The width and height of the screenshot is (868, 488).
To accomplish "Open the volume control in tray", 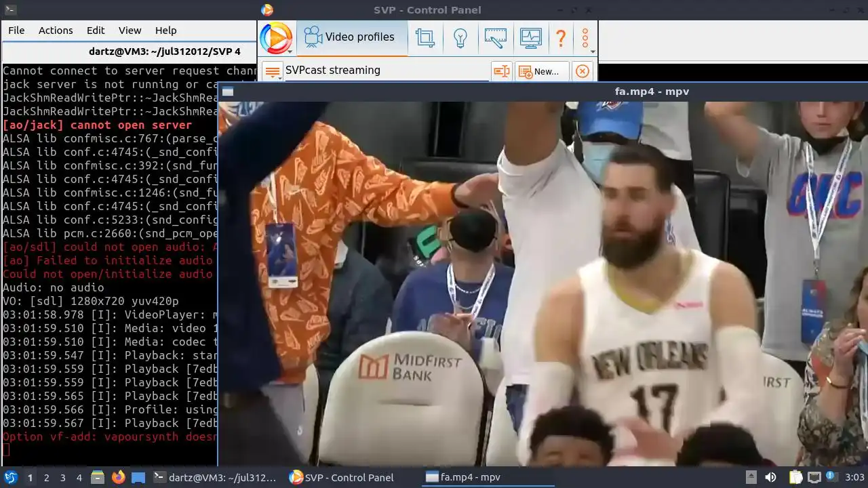I will (770, 478).
